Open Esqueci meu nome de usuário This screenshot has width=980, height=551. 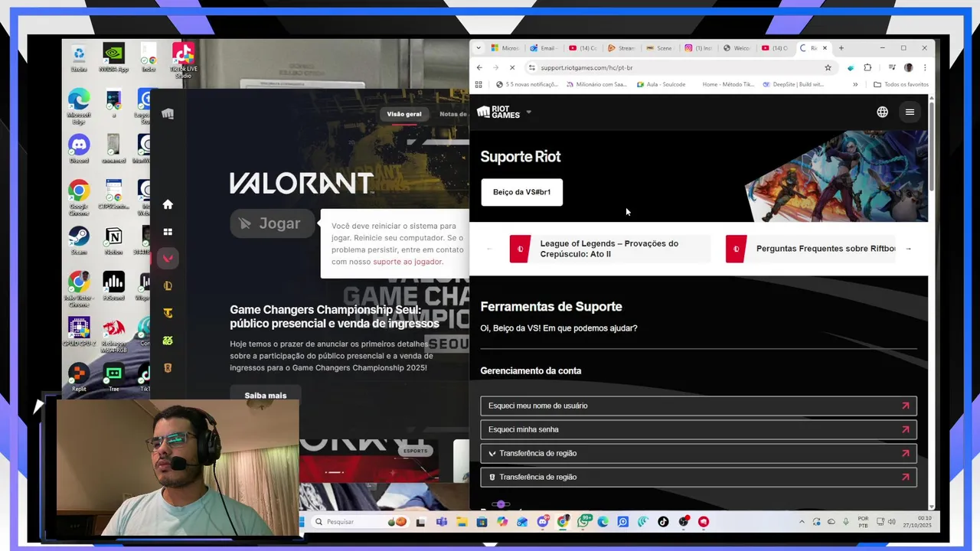[x=698, y=406]
